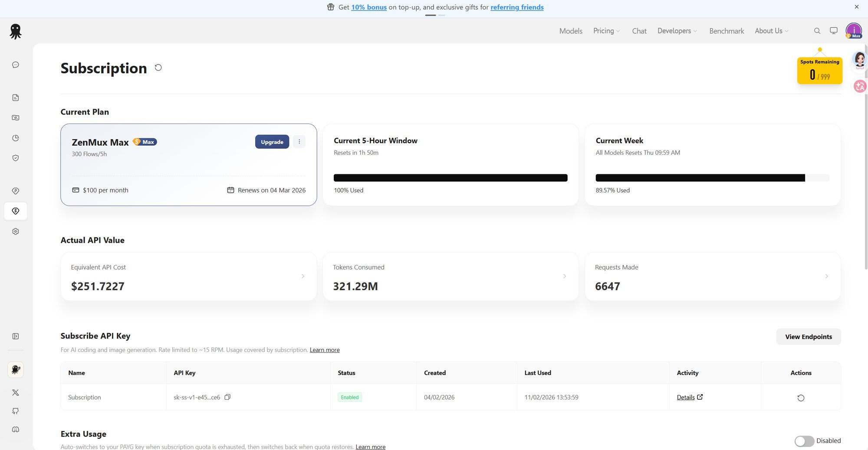Open Chat from the top nav
The width and height of the screenshot is (868, 450).
click(x=639, y=31)
